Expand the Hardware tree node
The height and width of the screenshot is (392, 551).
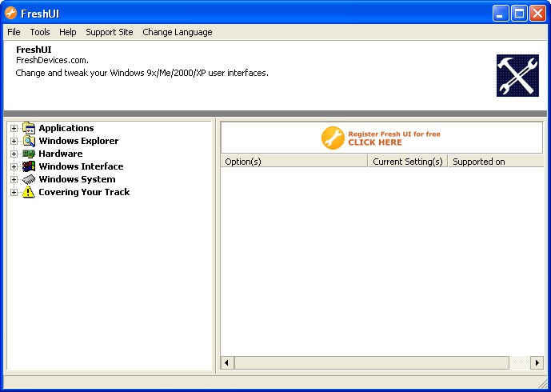coord(14,154)
